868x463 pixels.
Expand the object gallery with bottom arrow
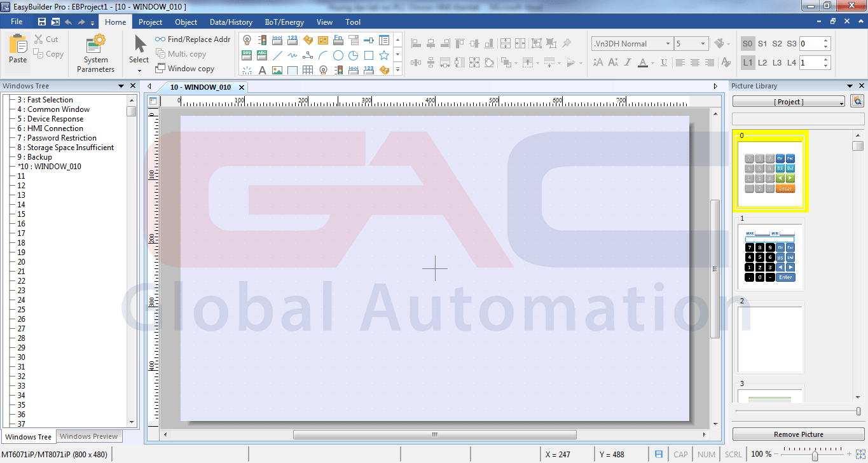tap(397, 69)
